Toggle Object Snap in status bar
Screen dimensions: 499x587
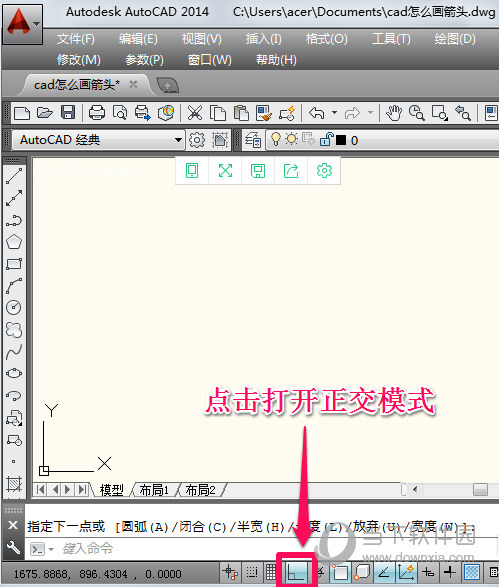click(341, 572)
